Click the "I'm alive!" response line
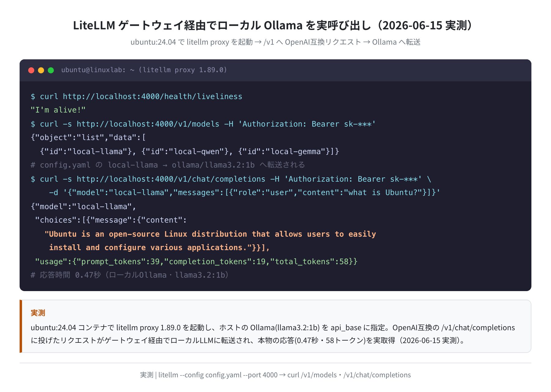The height and width of the screenshot is (392, 551). (58, 110)
